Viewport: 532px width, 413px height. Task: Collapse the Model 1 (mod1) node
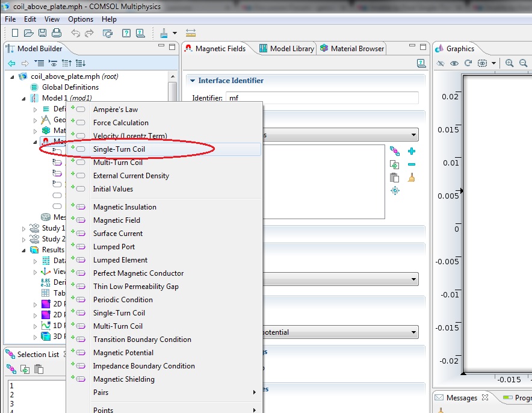tap(24, 98)
